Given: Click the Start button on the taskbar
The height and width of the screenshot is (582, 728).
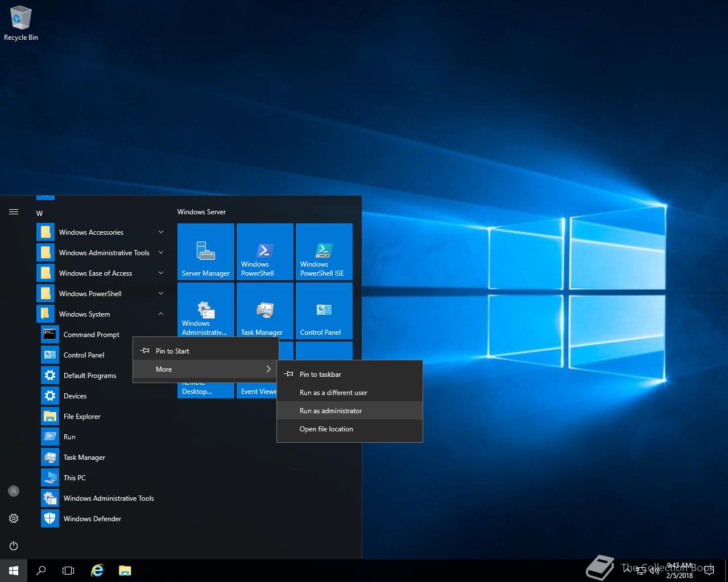Looking at the screenshot, I should (x=14, y=570).
